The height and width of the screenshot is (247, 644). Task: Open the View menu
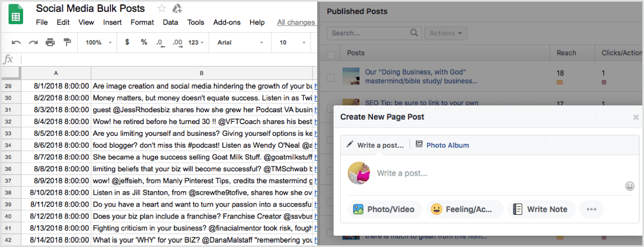86,23
